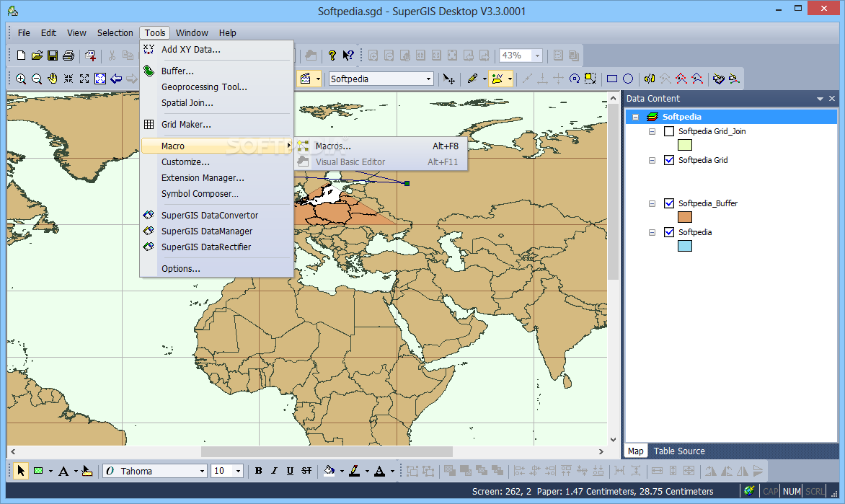
Task: Click the fixed zoom in arrows icon
Action: click(x=68, y=79)
